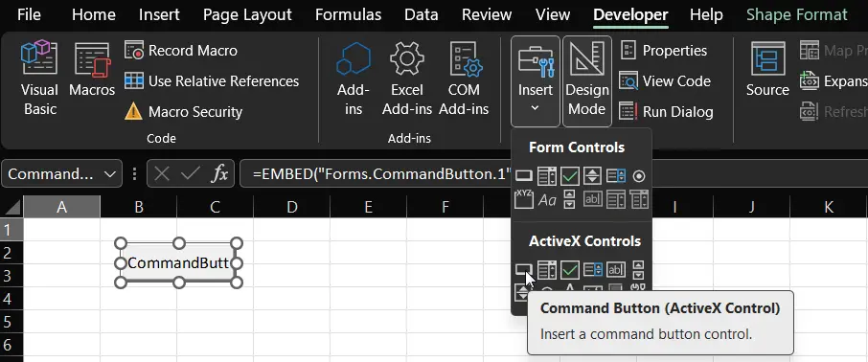Start Record Macro
Viewport: 868px width, 362px height.
coord(181,51)
